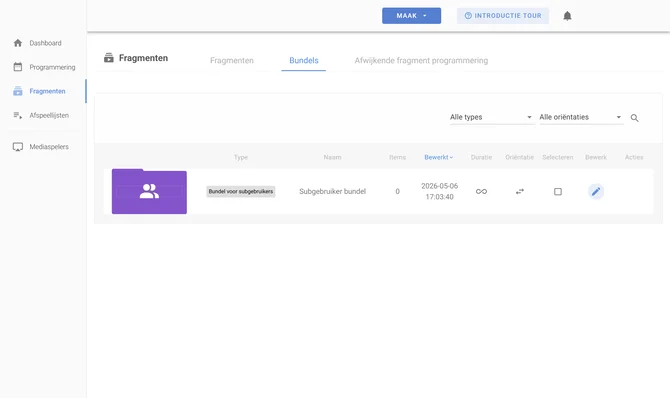This screenshot has height=398, width=670.
Task: Click the question mark icon on Introductie Tour
Action: (x=468, y=16)
